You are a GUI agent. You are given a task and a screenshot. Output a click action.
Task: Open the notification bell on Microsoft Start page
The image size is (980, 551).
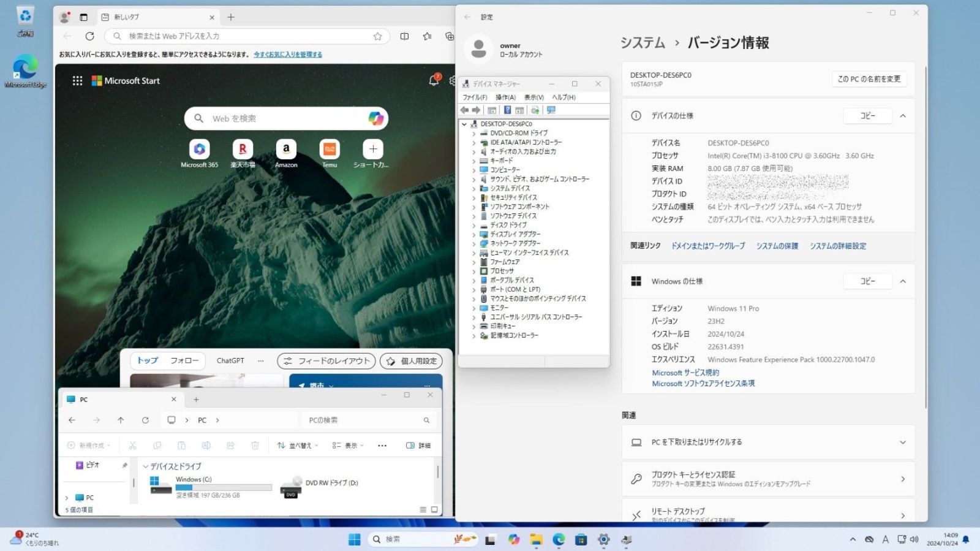click(x=434, y=80)
